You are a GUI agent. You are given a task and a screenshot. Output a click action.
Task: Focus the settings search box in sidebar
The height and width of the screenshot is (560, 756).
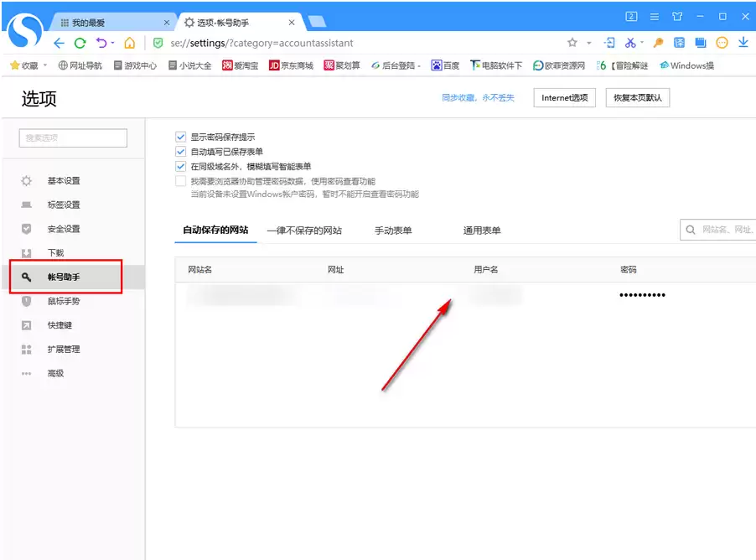point(73,138)
